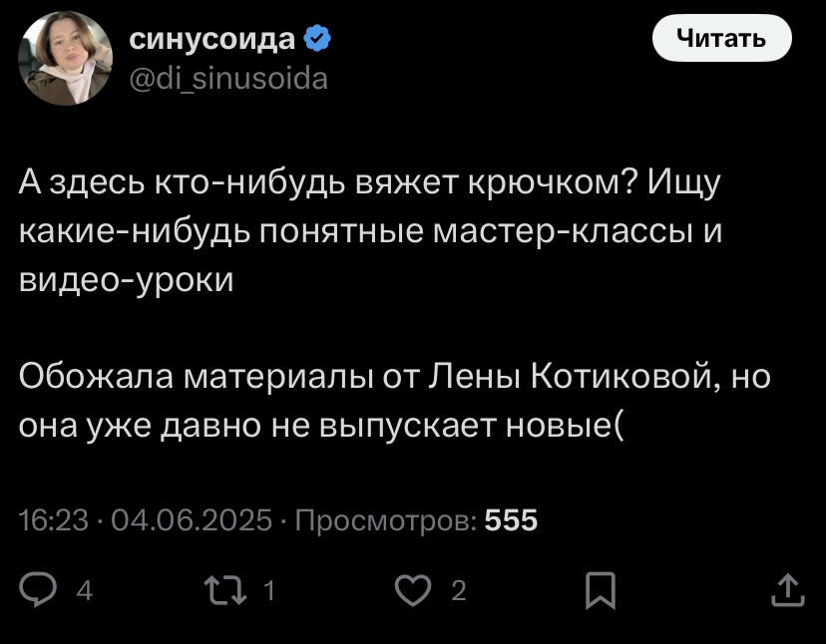This screenshot has height=644, width=826.
Task: Click the Просмотров label
Action: pos(387,520)
